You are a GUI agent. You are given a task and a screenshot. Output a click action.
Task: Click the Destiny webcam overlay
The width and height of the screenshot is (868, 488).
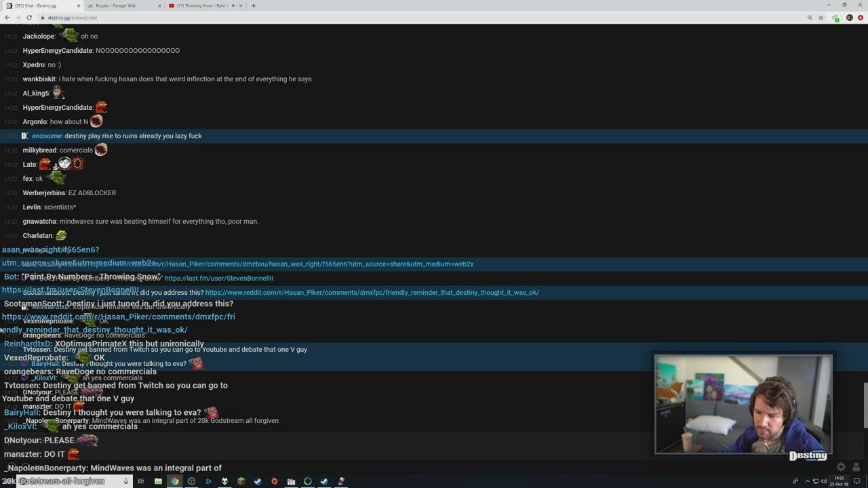click(743, 405)
